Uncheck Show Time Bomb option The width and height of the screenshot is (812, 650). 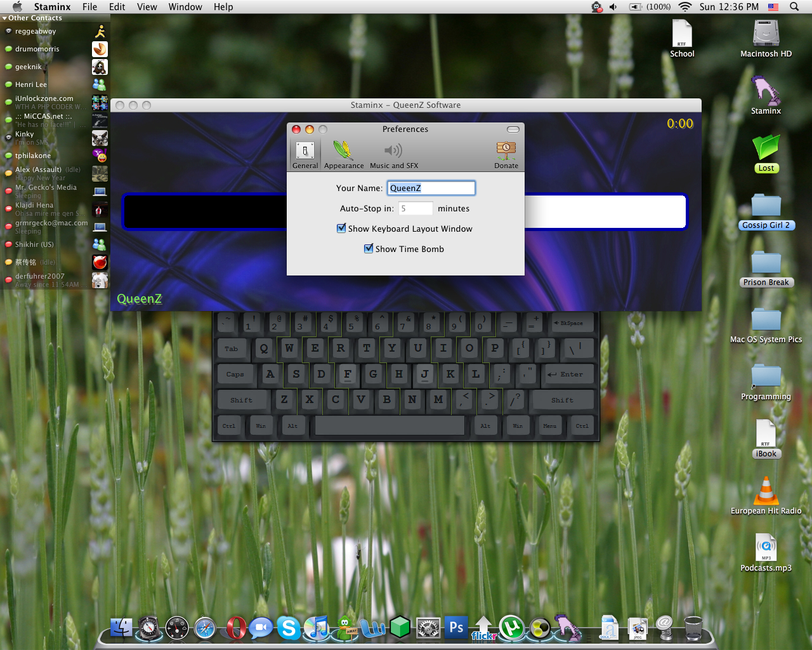click(369, 249)
